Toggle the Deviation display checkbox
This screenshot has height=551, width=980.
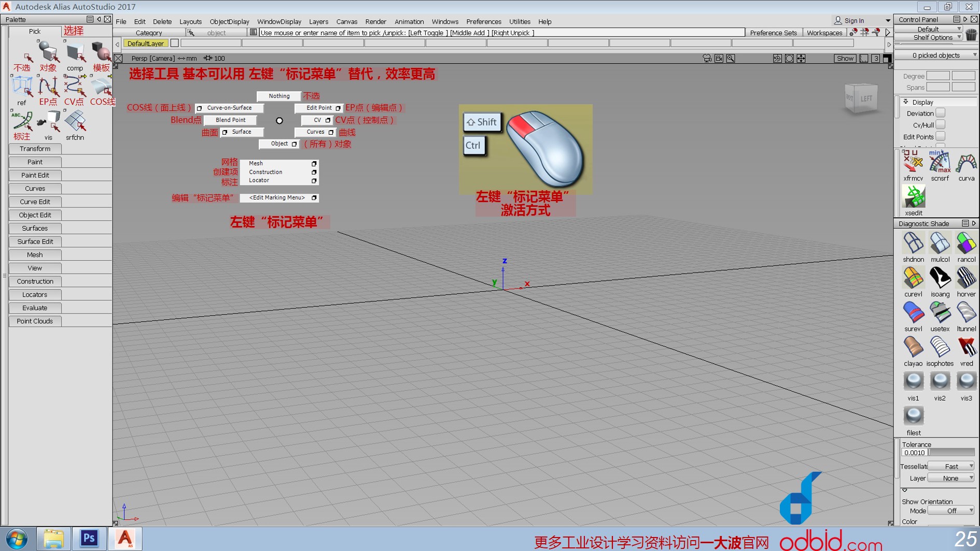coord(940,113)
